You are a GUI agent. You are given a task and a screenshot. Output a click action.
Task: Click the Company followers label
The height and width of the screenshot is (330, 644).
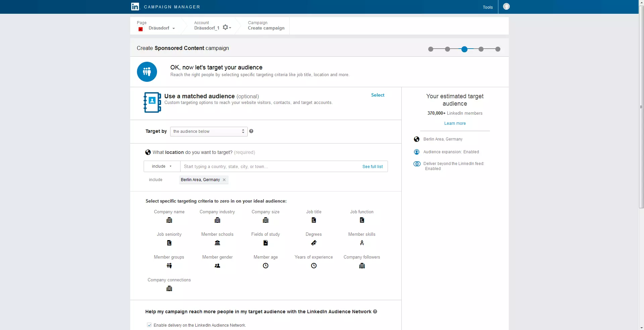(362, 257)
